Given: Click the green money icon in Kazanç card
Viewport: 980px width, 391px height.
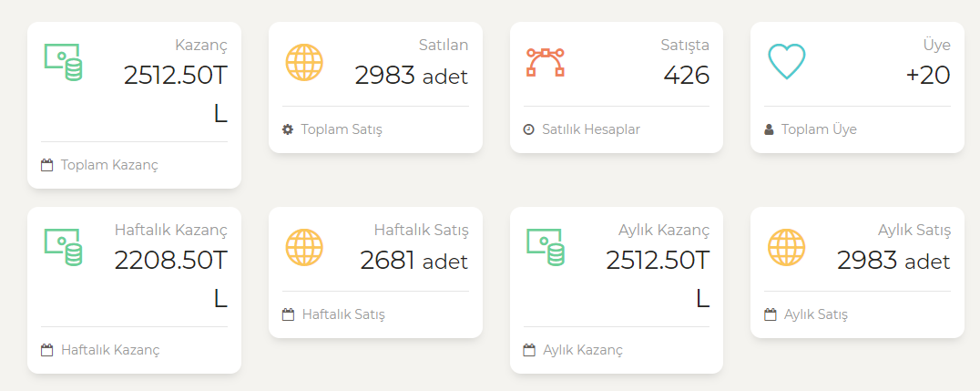Looking at the screenshot, I should pyautogui.click(x=63, y=63).
